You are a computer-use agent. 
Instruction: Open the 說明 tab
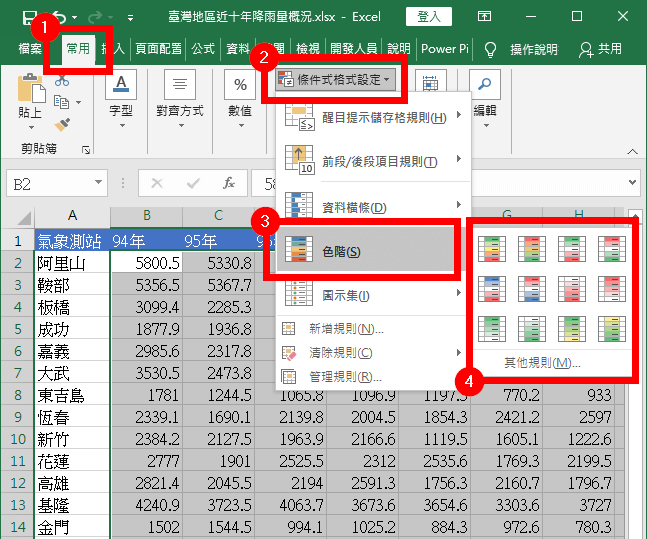(399, 49)
